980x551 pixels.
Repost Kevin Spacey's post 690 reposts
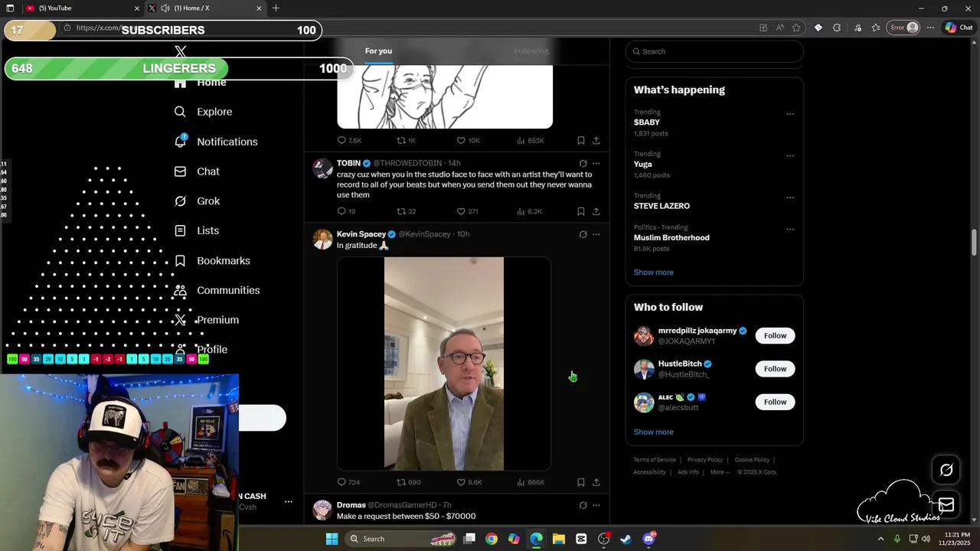[x=408, y=482]
